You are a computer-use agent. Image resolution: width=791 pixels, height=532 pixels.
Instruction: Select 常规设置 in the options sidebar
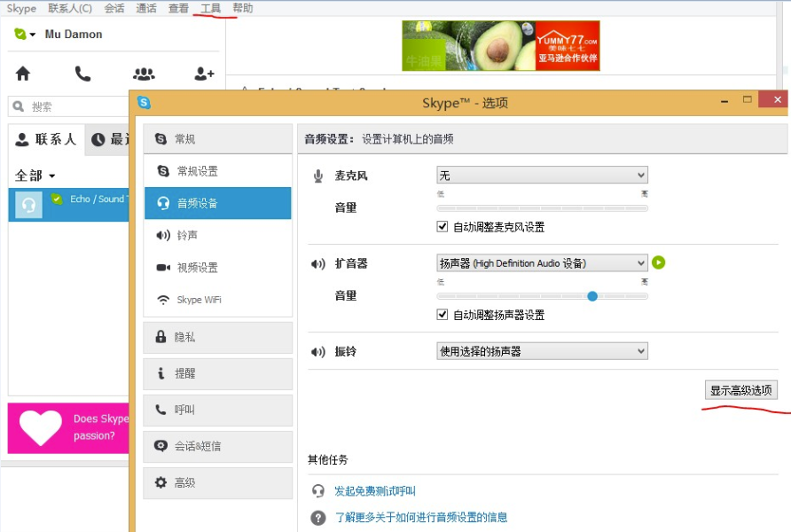(218, 171)
